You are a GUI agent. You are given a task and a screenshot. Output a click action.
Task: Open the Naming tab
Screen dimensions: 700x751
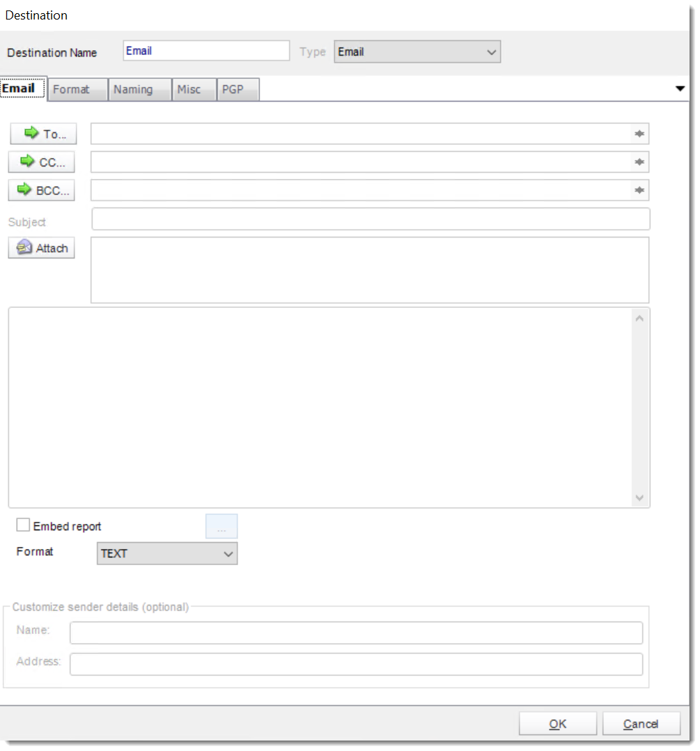[139, 90]
